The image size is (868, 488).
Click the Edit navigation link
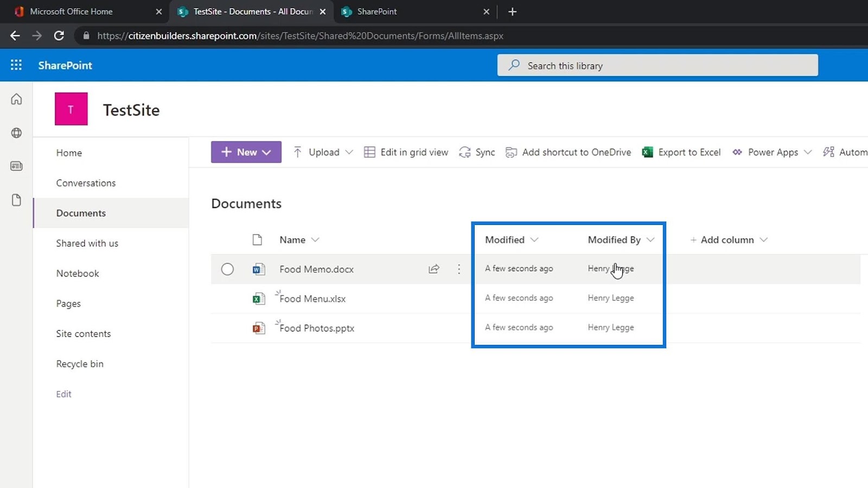(63, 394)
